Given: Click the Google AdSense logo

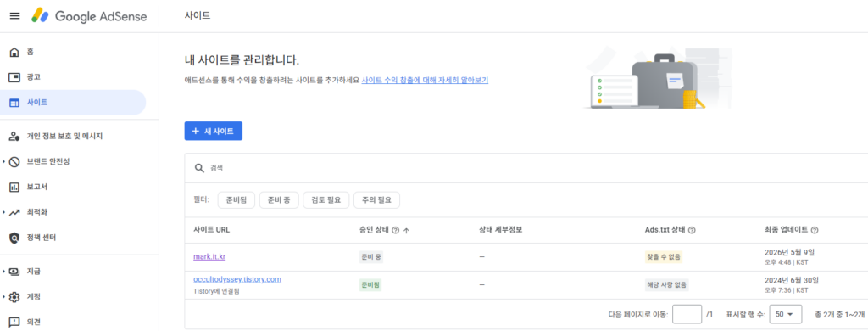Looking at the screenshot, I should [x=89, y=15].
